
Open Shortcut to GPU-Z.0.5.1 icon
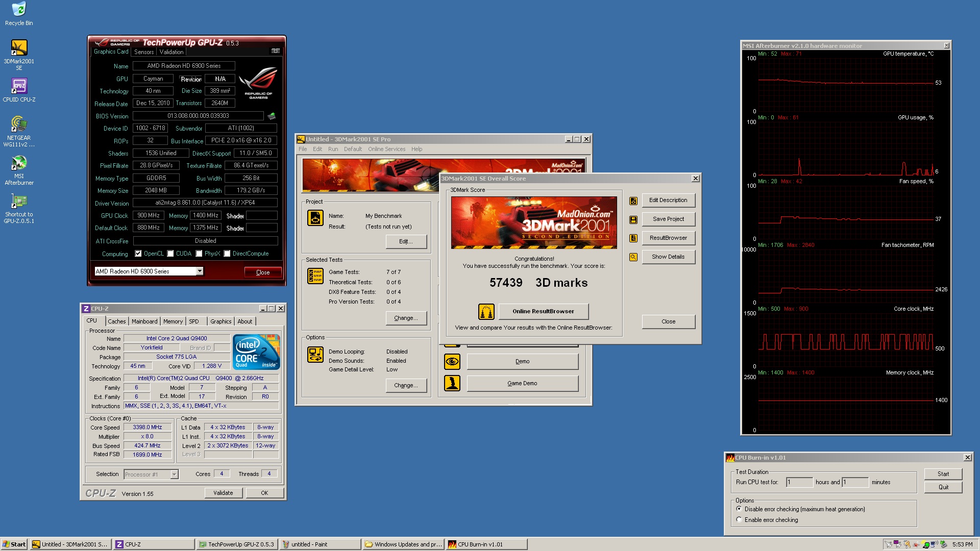tap(19, 209)
